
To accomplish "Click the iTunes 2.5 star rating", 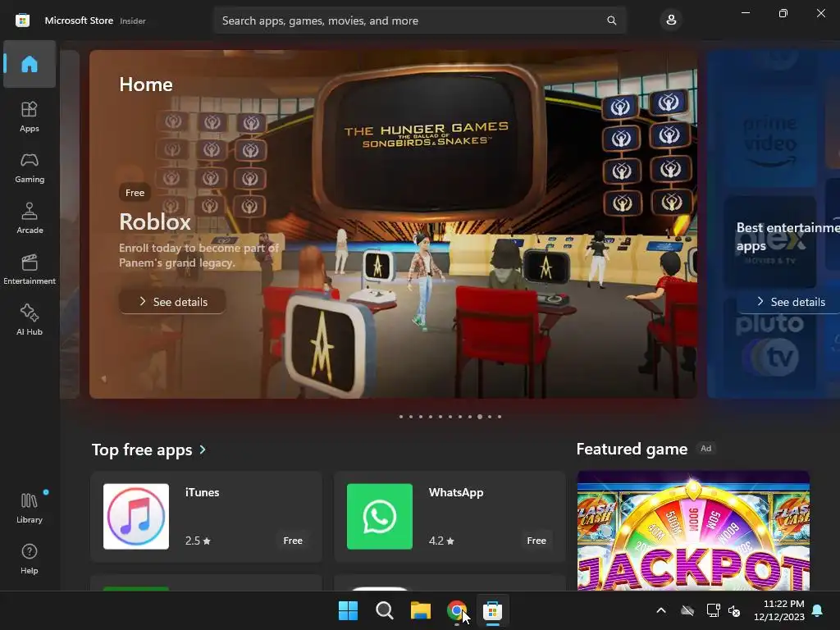I will (x=198, y=541).
